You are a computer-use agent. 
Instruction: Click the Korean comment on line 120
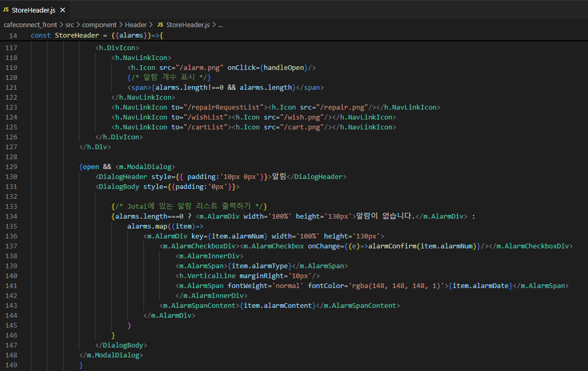169,77
